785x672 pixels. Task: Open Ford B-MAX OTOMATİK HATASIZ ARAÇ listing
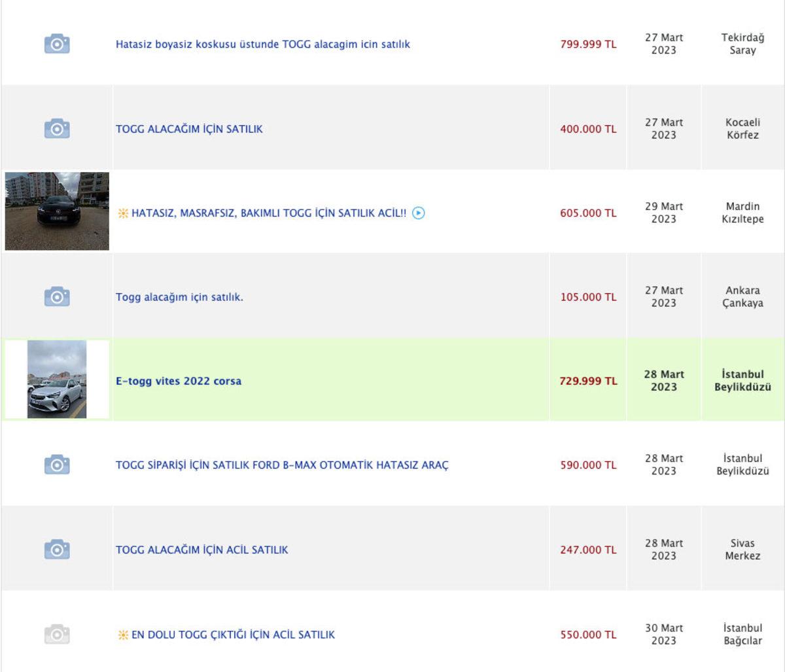click(282, 465)
